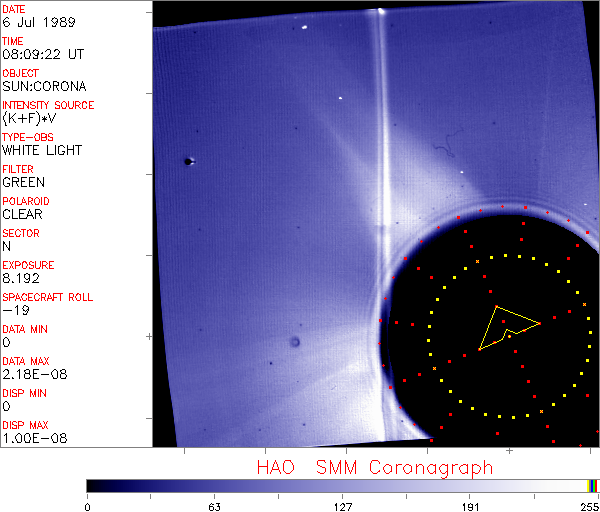The height and width of the screenshot is (512, 600).
Task: Select the 'HAO SMM Coronagraph' title text
Action: [375, 467]
